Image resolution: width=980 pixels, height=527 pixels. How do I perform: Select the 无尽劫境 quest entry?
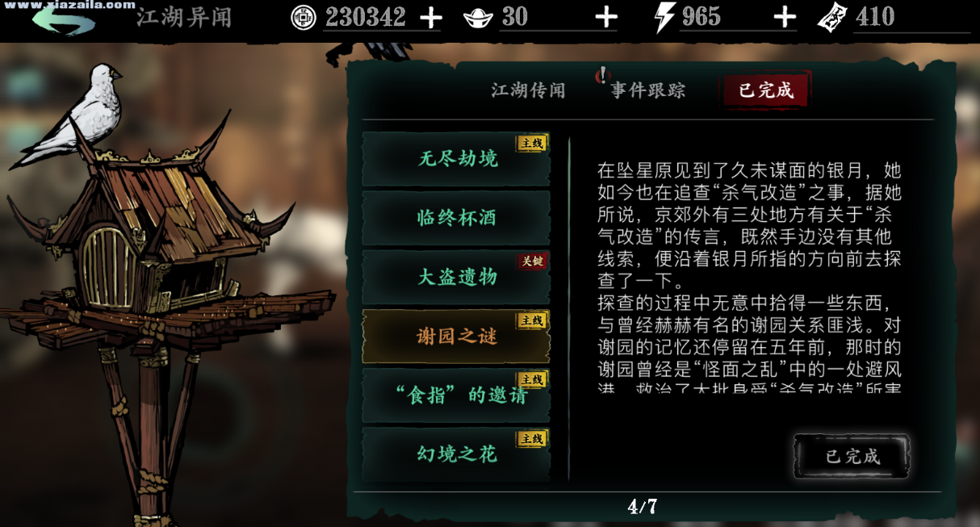tap(456, 159)
